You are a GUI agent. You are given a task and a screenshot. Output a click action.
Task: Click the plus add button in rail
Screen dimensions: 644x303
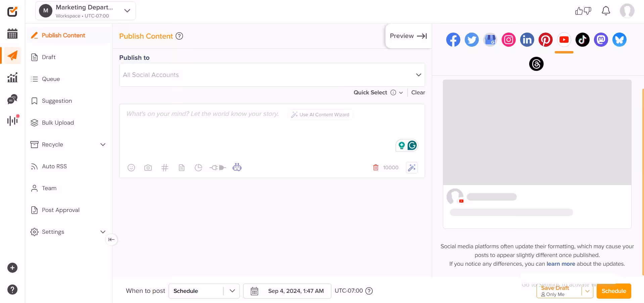(12, 268)
